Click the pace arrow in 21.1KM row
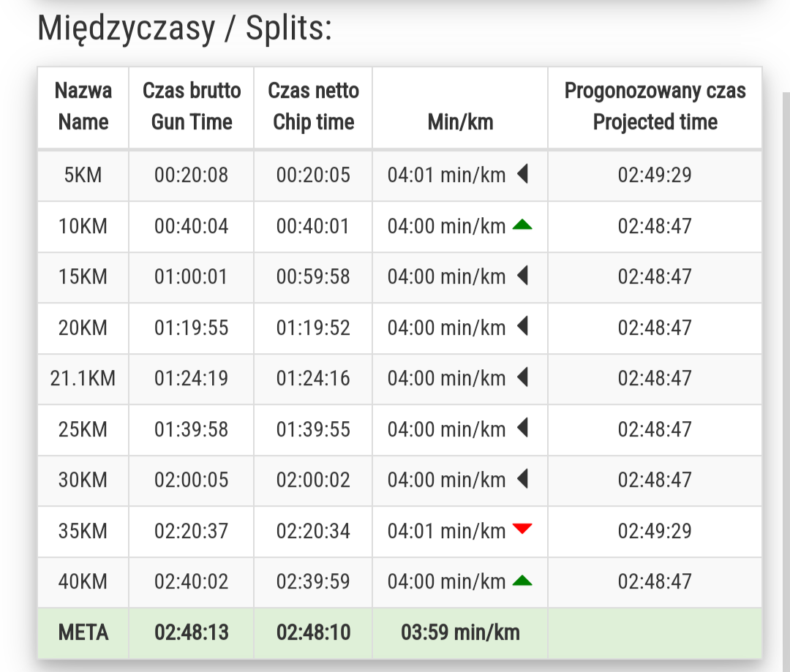 click(522, 377)
